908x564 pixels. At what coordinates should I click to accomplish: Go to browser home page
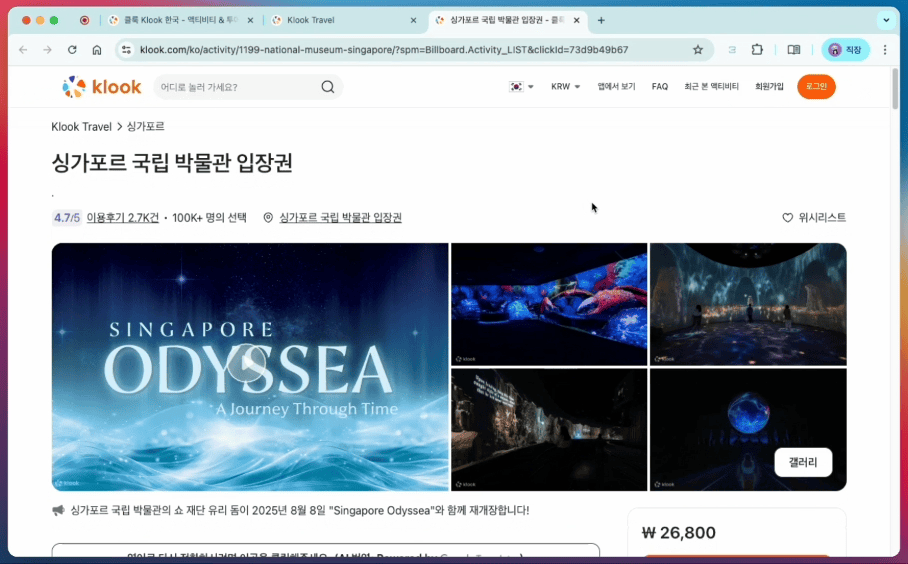(97, 50)
